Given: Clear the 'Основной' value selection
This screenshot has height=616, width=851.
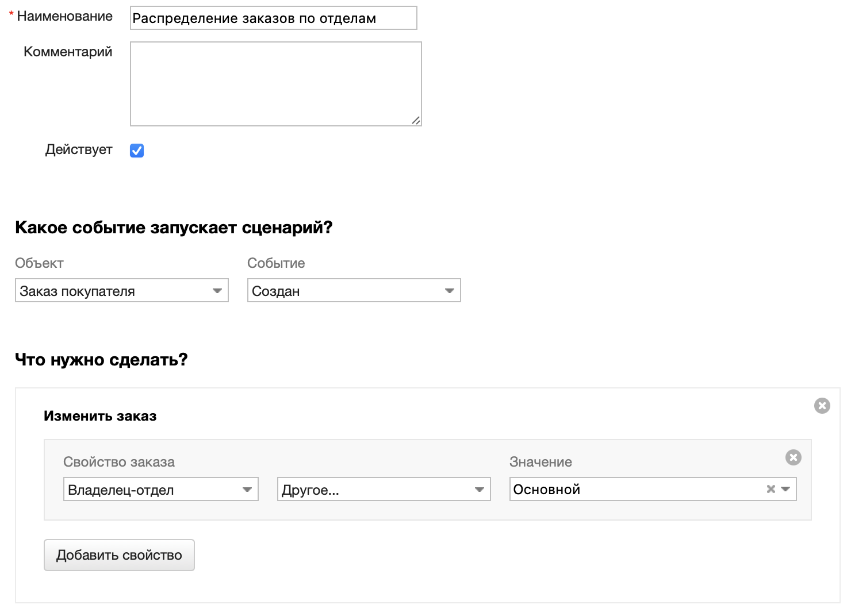Looking at the screenshot, I should click(x=771, y=489).
